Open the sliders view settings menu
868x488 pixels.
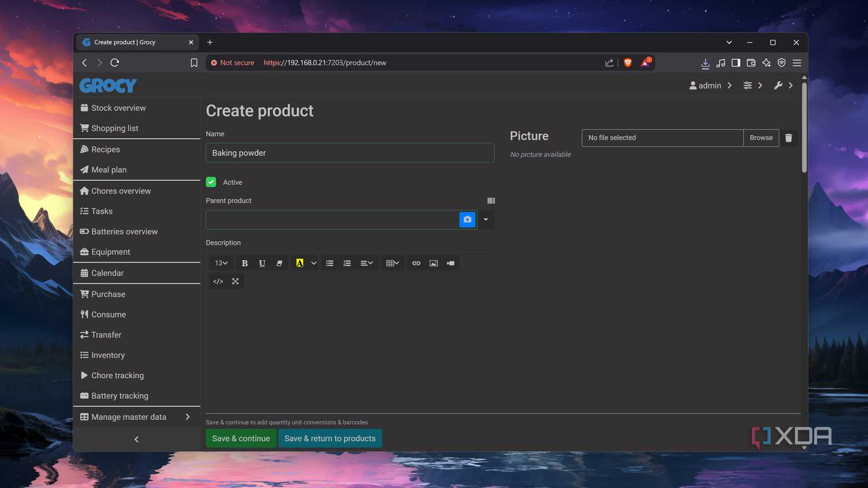pyautogui.click(x=753, y=86)
